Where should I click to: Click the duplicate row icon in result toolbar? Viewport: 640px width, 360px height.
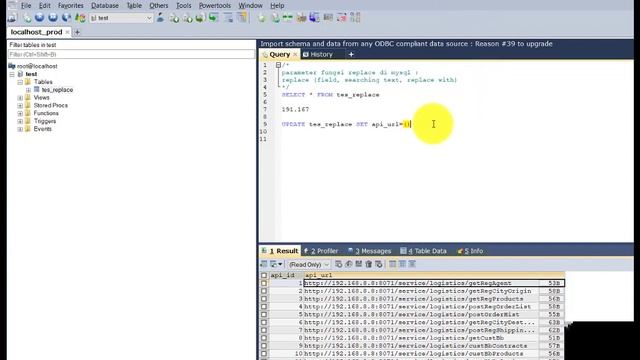point(349,264)
